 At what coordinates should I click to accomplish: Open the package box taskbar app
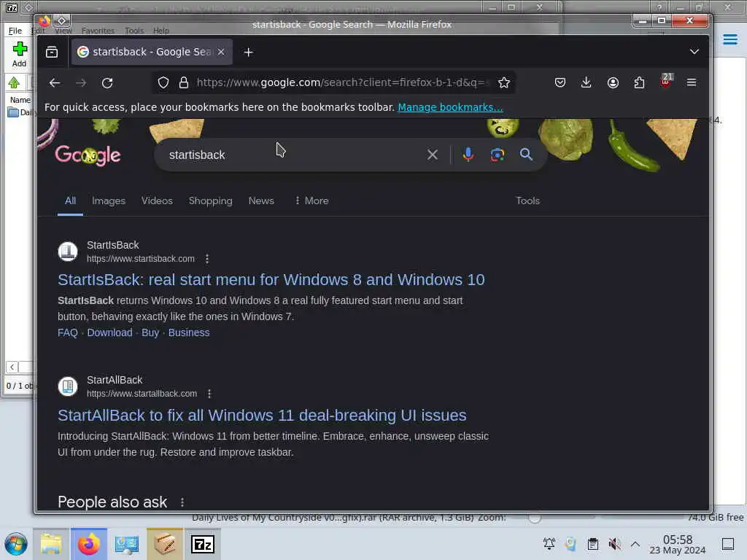(x=165, y=544)
